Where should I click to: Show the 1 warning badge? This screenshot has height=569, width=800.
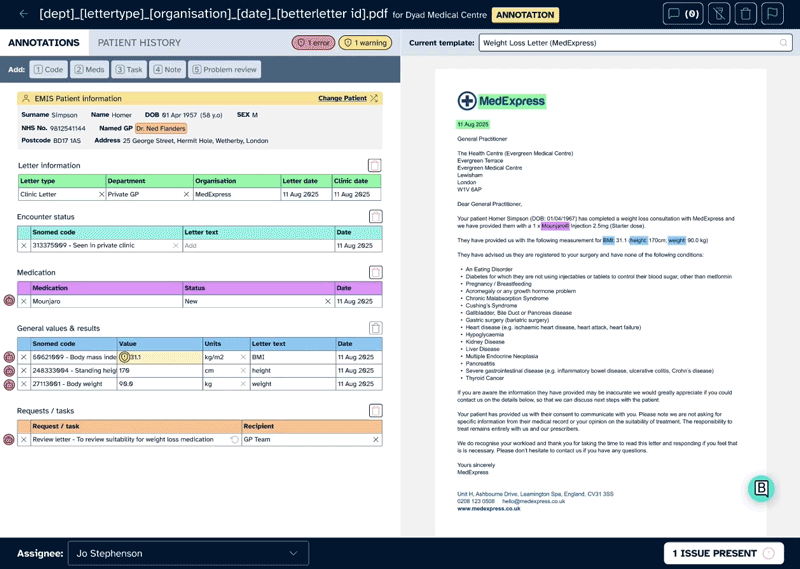click(x=365, y=42)
